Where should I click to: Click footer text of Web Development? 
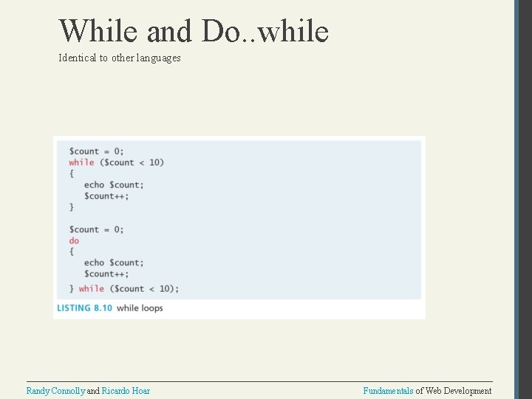point(453,391)
